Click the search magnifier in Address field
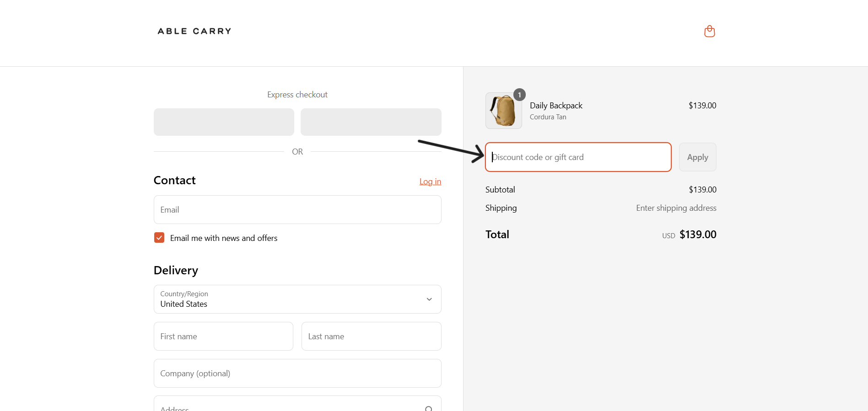This screenshot has width=868, height=411. coord(428,408)
